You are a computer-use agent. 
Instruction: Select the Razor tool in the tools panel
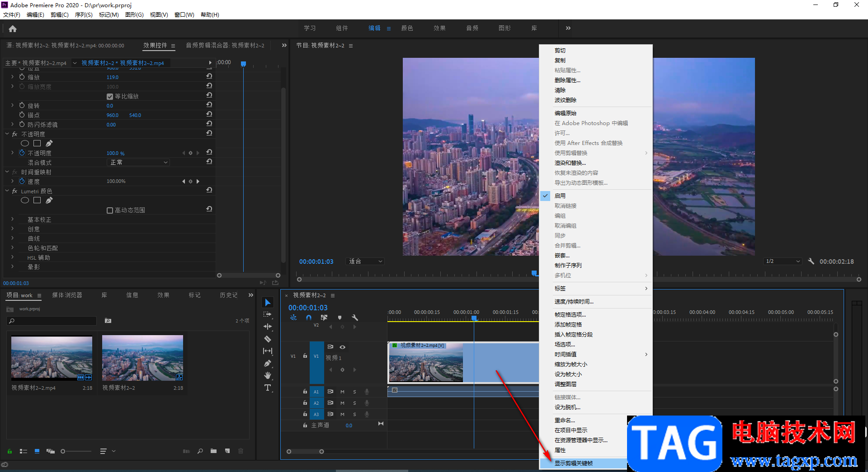[x=268, y=339]
